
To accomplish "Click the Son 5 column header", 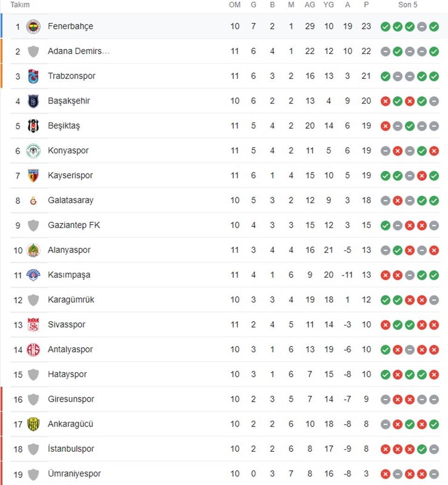I will pyautogui.click(x=407, y=5).
